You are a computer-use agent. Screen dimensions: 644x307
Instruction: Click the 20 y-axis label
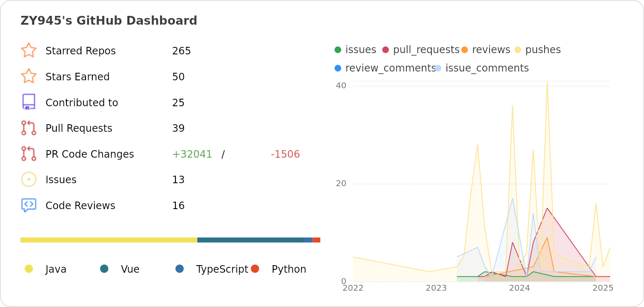(341, 184)
